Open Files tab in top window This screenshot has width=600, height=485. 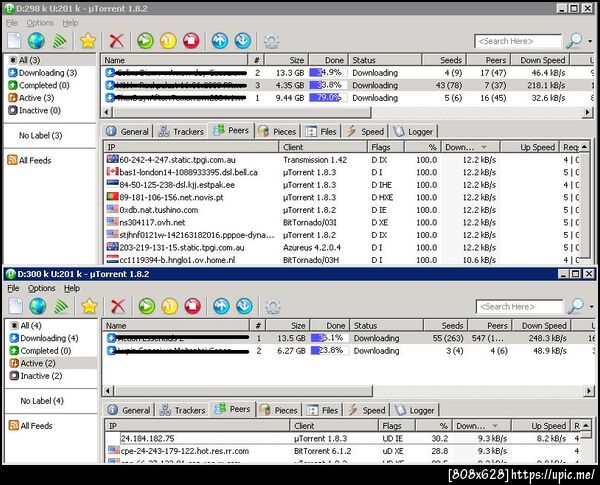(321, 132)
